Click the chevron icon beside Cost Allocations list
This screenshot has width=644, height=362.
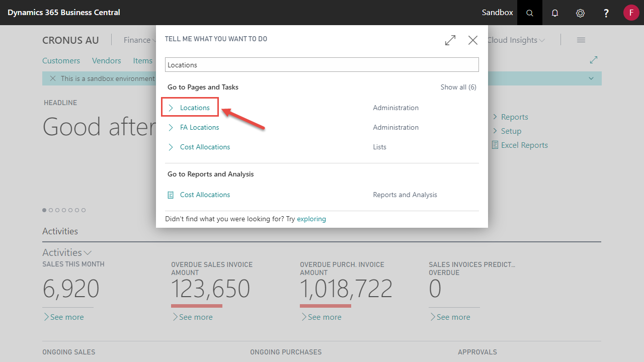(x=171, y=147)
